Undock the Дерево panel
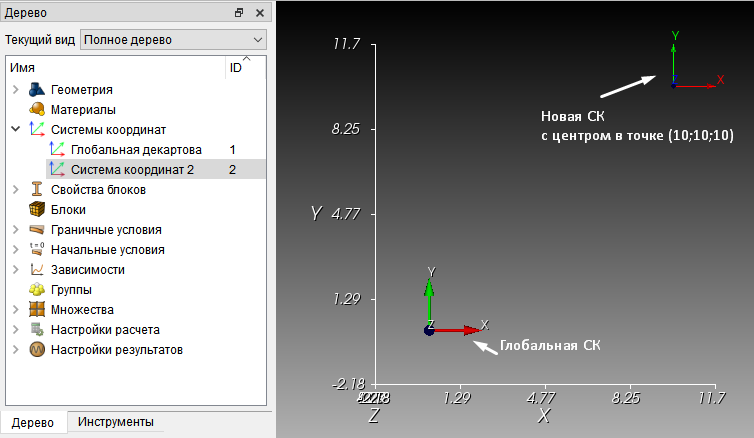The image size is (754, 438). click(x=239, y=13)
